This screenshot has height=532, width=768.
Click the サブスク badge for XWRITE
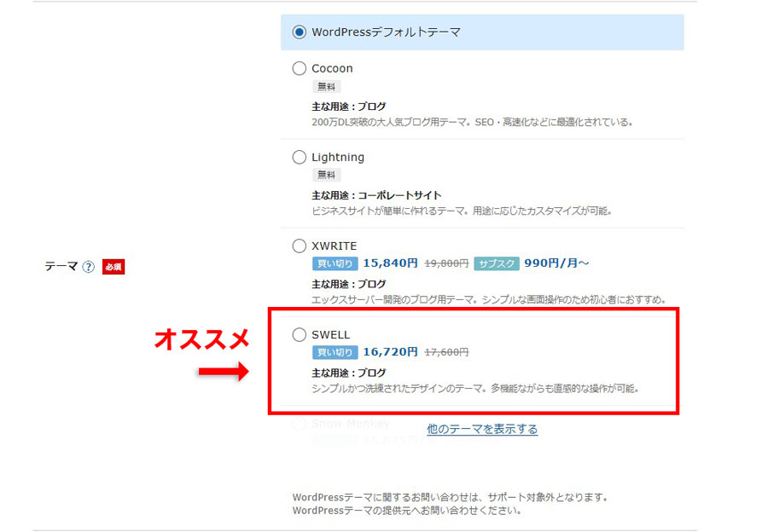click(x=496, y=263)
